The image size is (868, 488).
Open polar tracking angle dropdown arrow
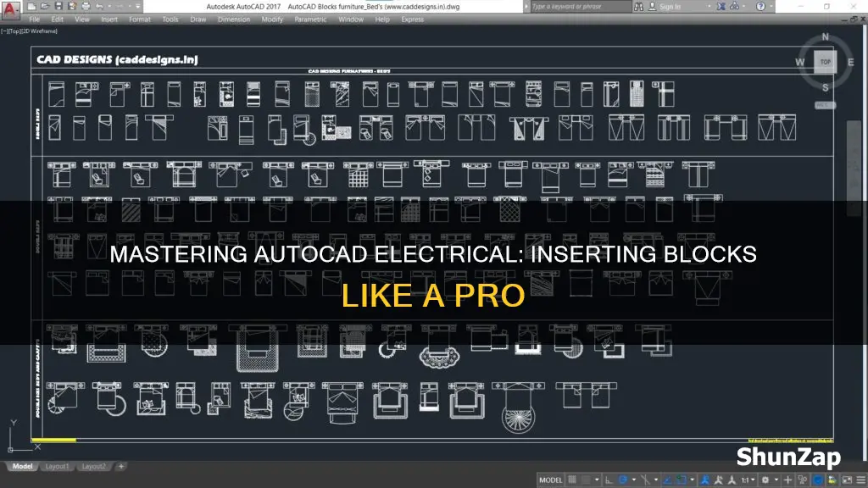click(x=634, y=480)
